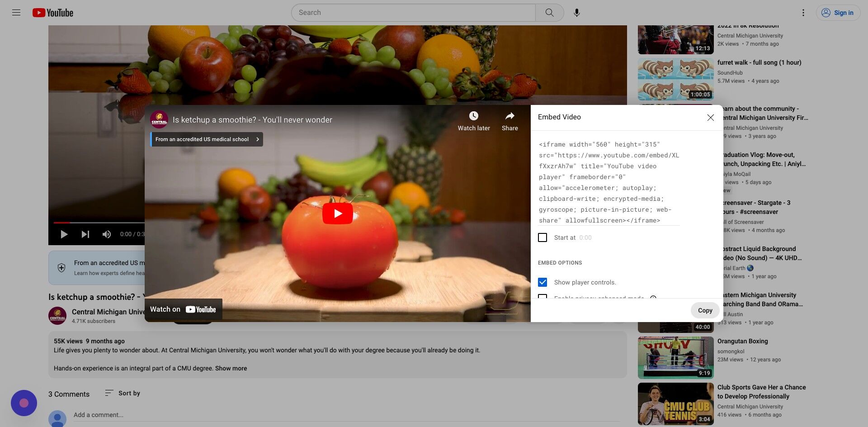The image size is (868, 427).
Task: Click somongkol channel name
Action: click(731, 351)
